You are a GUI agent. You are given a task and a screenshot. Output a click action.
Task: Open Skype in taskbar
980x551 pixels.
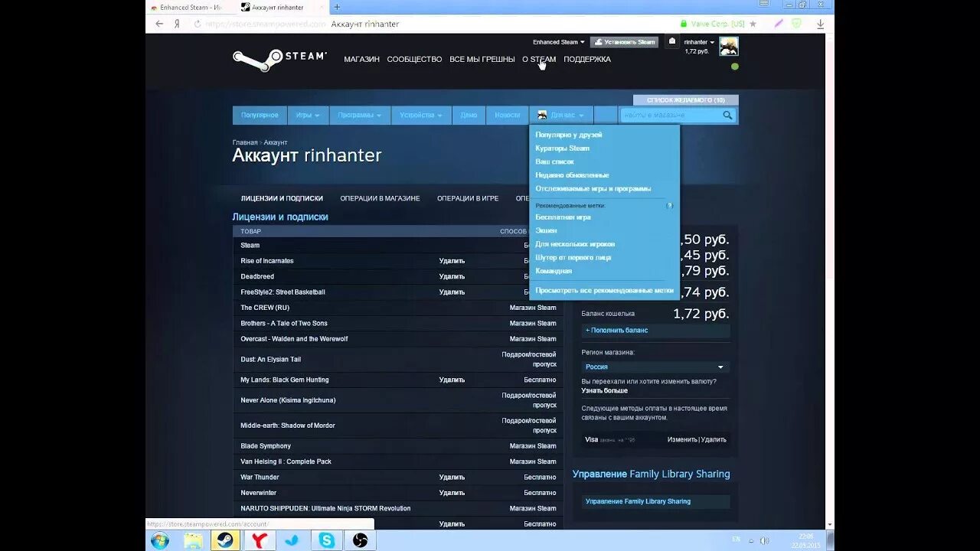point(327,540)
